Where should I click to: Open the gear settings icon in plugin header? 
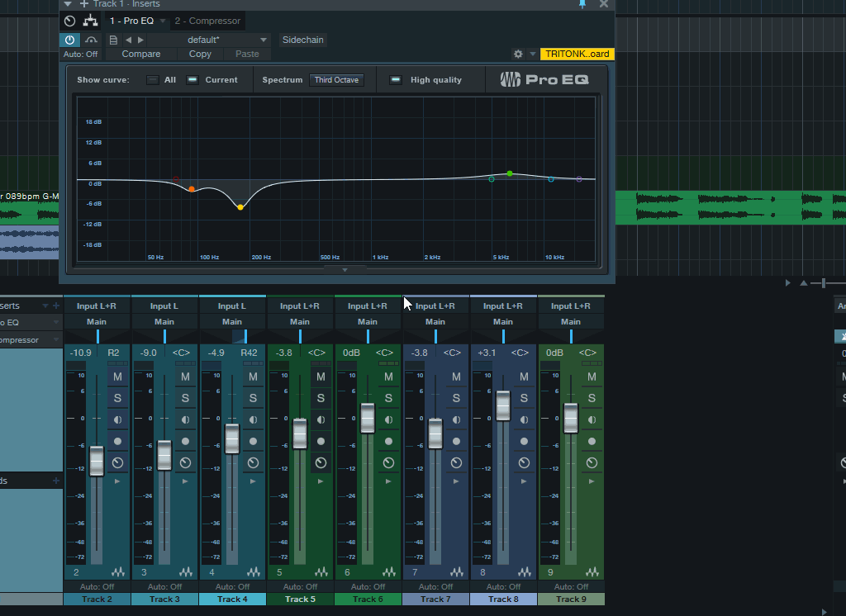click(x=518, y=54)
